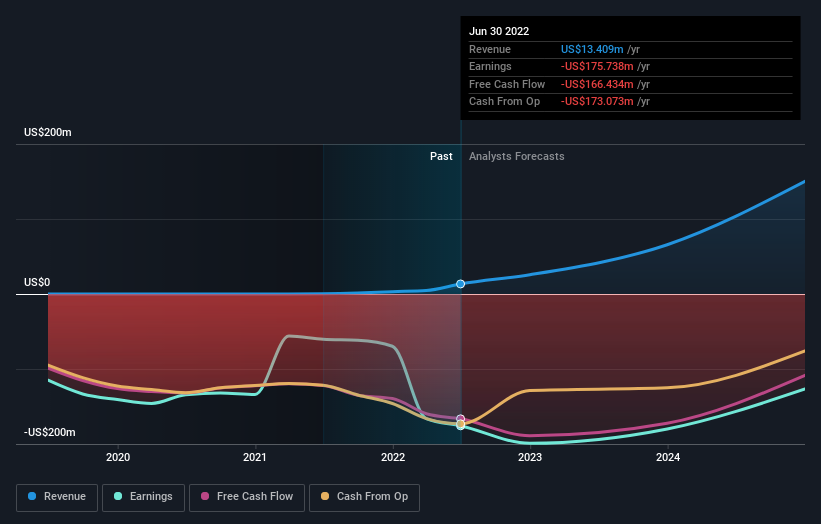Click the Revenue row label in tooltip
821x524 pixels.
coord(490,49)
